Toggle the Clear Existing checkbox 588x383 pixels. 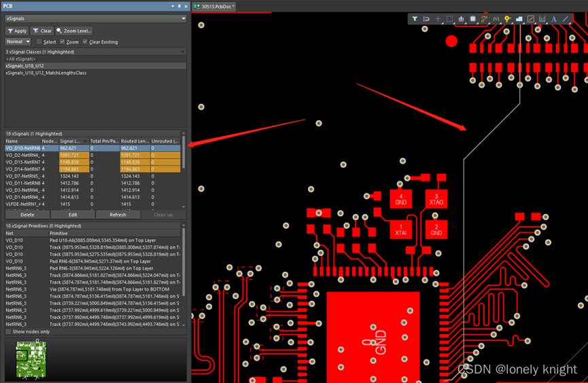point(85,41)
